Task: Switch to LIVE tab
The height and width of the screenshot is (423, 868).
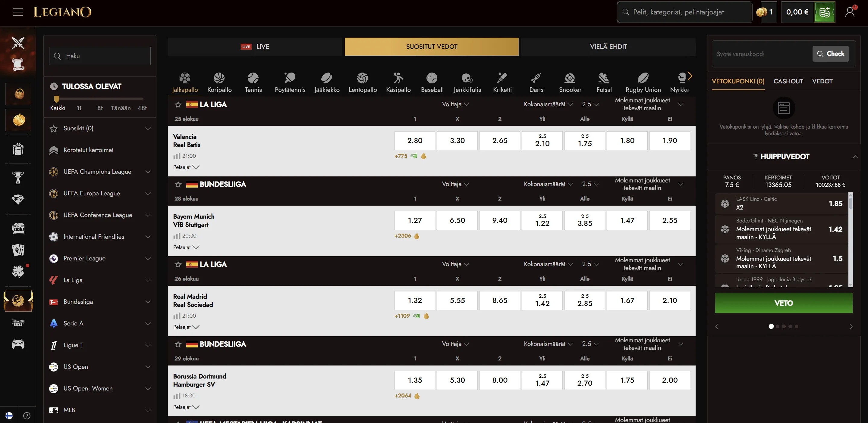Action: tap(255, 46)
